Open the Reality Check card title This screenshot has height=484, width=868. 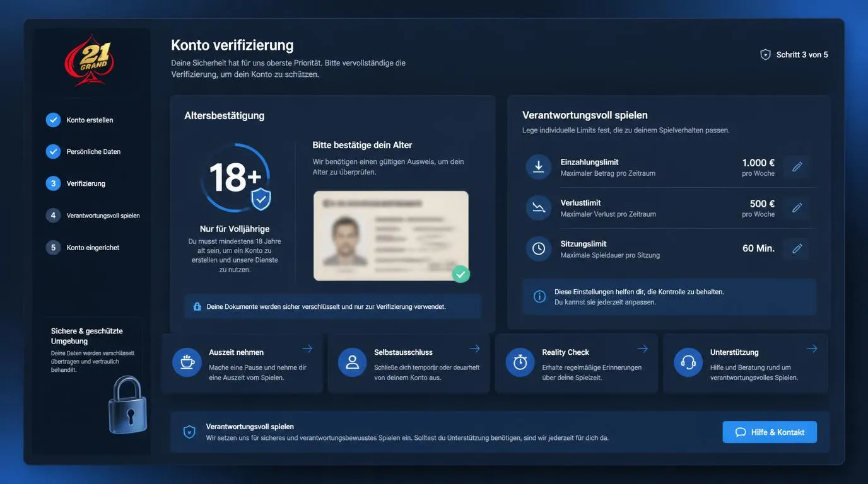(x=565, y=352)
